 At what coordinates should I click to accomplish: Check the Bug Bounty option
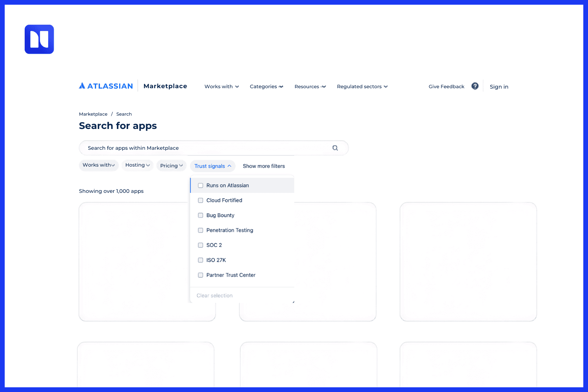pos(200,215)
